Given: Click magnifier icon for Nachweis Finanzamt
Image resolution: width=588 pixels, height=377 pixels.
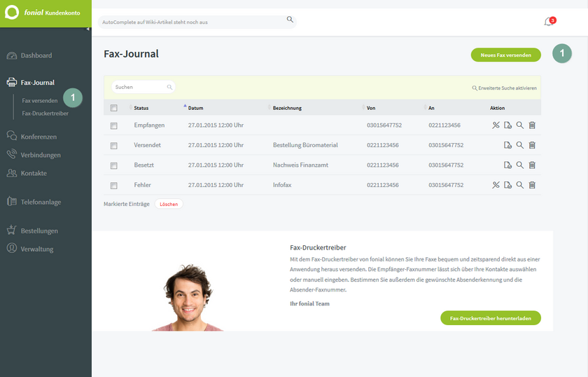Looking at the screenshot, I should (x=519, y=165).
